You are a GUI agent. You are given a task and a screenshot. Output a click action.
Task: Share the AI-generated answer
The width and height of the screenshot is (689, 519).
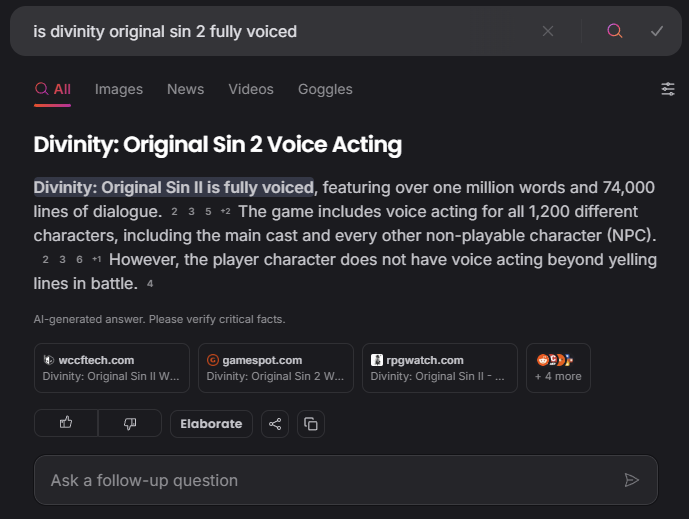(275, 424)
